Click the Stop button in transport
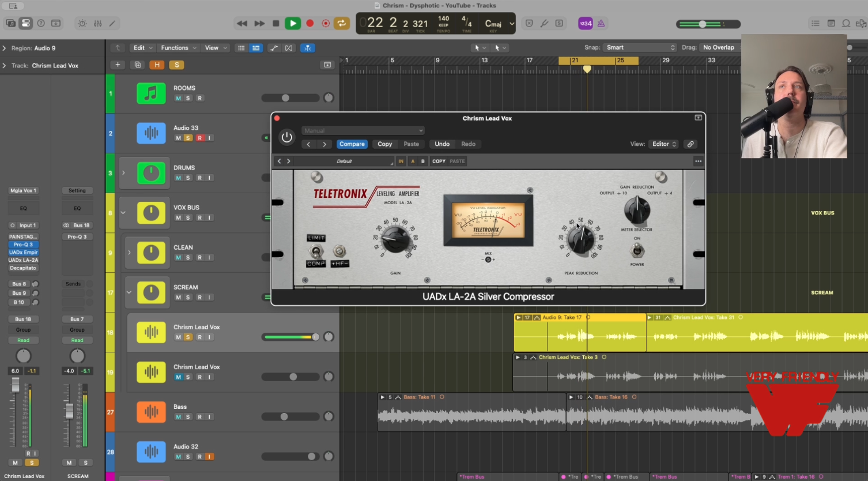 pos(276,24)
